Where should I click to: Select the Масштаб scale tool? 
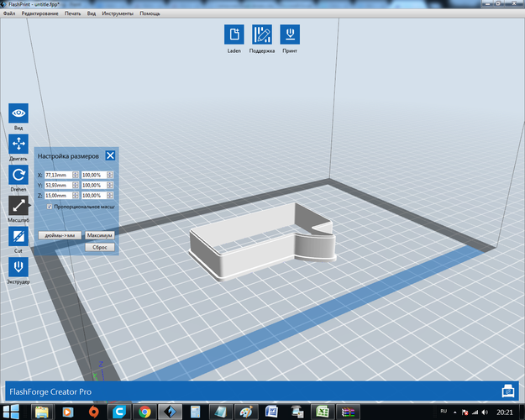(x=18, y=205)
